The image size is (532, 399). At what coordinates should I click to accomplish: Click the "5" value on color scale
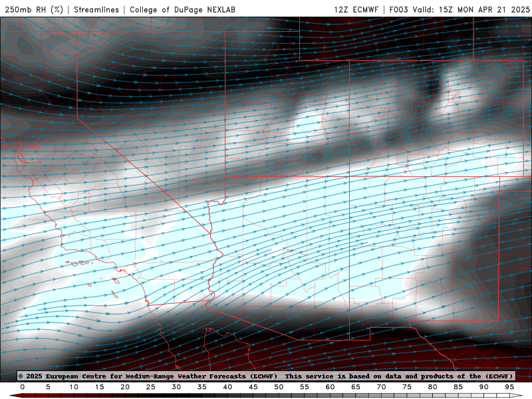[x=48, y=387]
